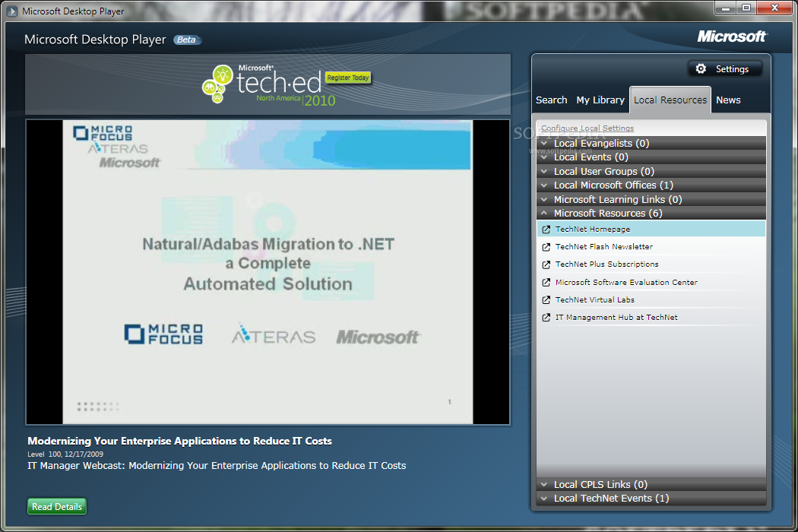The image size is (798, 532).
Task: Select the Local Resources tab
Action: point(670,100)
